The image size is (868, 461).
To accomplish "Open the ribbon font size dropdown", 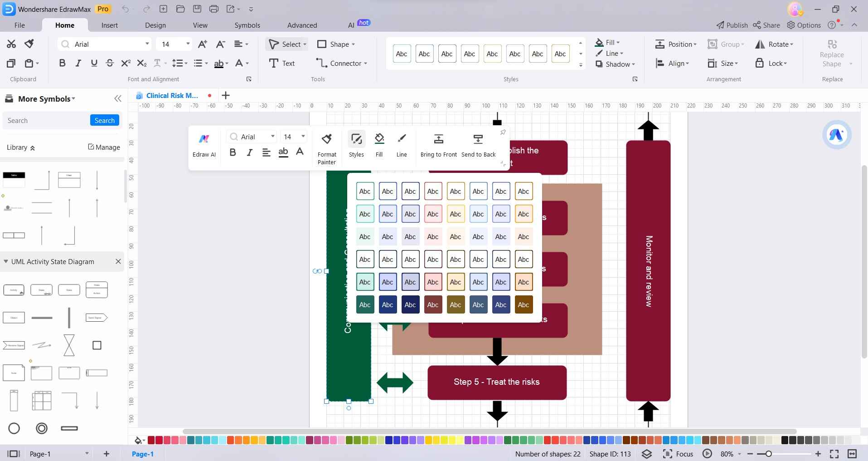I will point(188,44).
